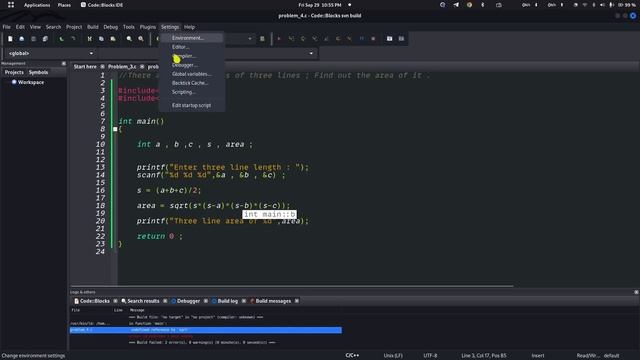Viewport: 640px width, 360px height.
Task: Open the debugger Various info icon
Action: click(401, 39)
